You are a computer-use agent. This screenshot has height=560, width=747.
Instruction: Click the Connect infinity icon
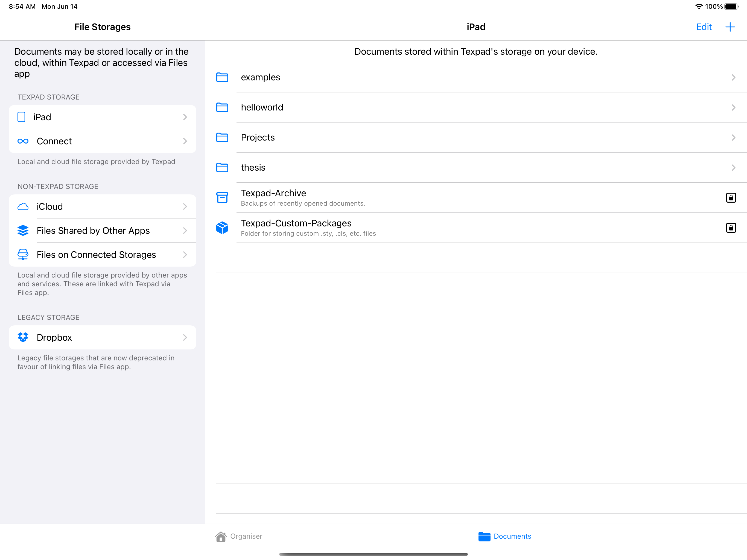(x=23, y=141)
